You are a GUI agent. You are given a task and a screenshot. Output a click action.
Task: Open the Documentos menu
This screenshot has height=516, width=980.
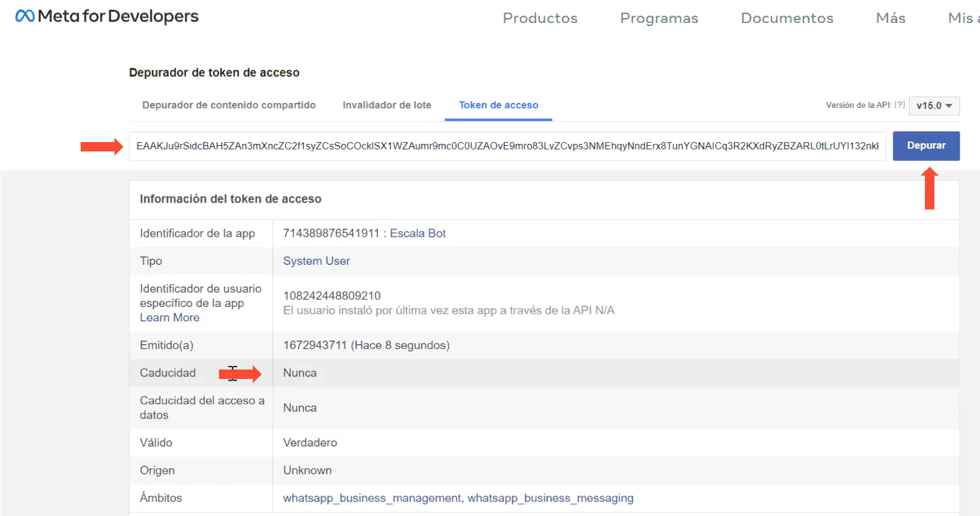(x=787, y=18)
